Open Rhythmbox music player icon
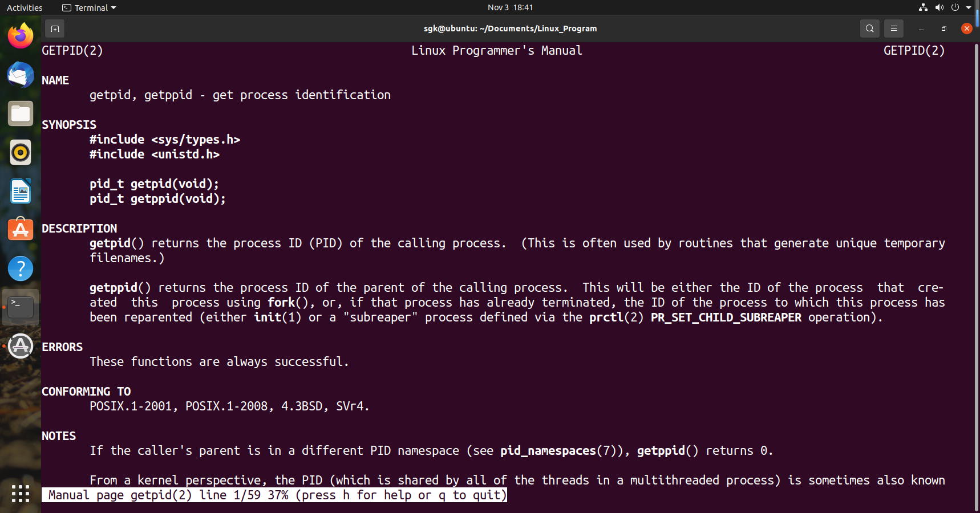The image size is (980, 513). coord(21,152)
